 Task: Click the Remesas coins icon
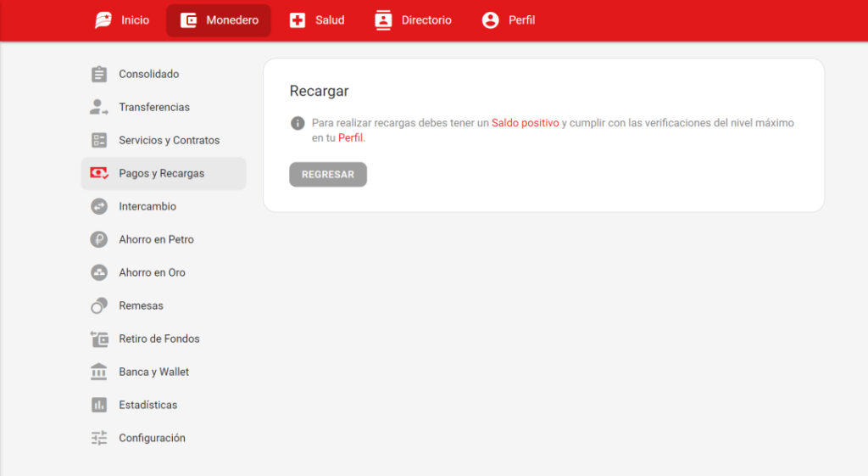point(99,306)
